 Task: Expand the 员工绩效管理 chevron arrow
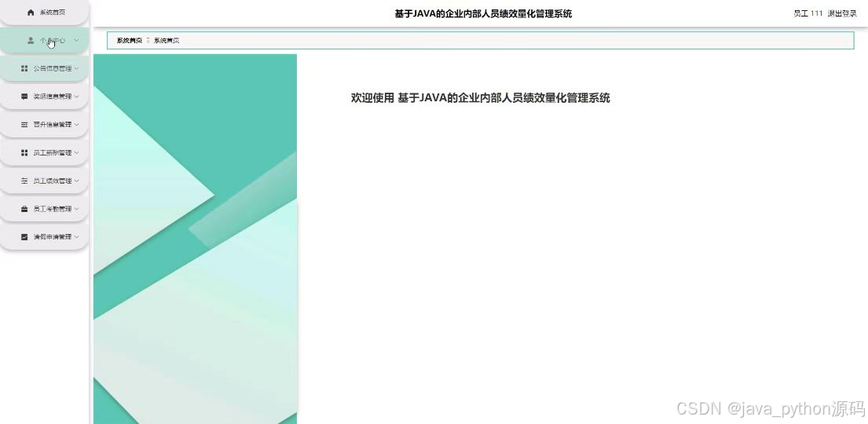pos(76,181)
